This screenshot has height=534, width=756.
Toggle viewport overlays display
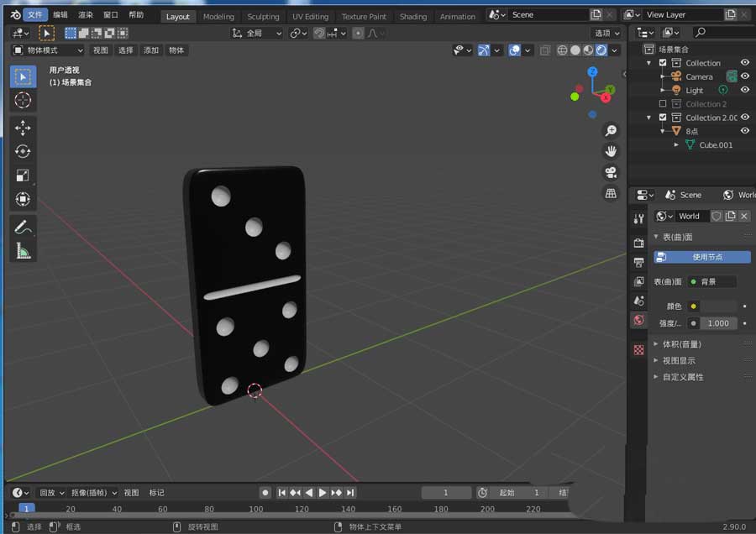pyautogui.click(x=514, y=50)
